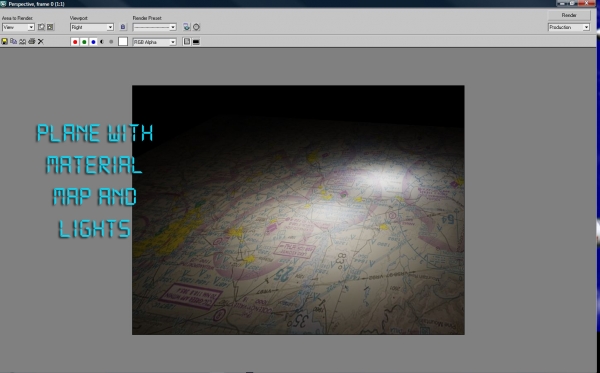Open the RGB Alpha channel dropdown
600x373 pixels.
pyautogui.click(x=155, y=42)
